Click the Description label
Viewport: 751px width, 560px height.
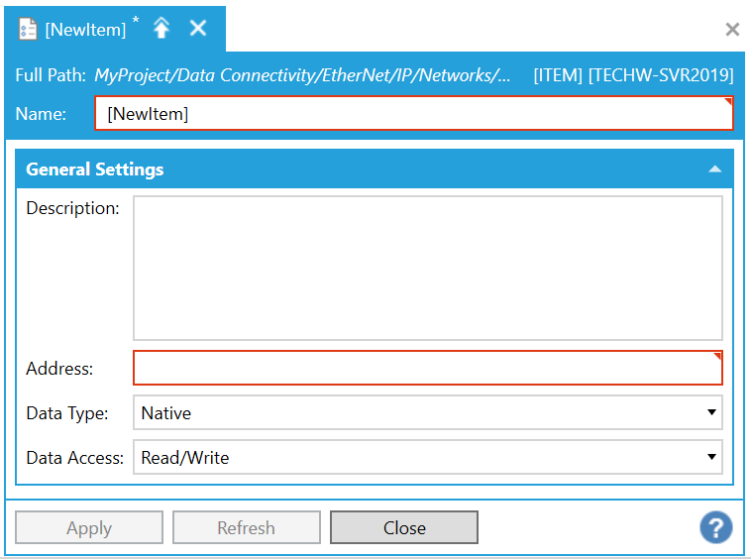pos(72,208)
